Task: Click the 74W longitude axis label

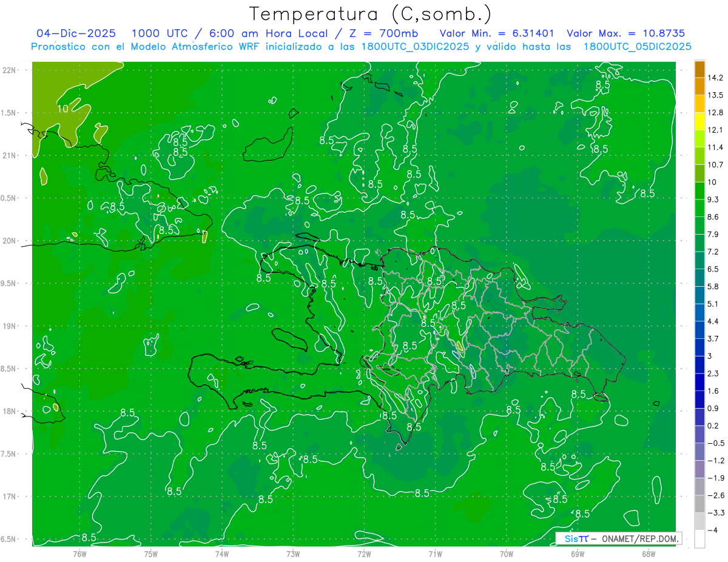Action: (222, 554)
